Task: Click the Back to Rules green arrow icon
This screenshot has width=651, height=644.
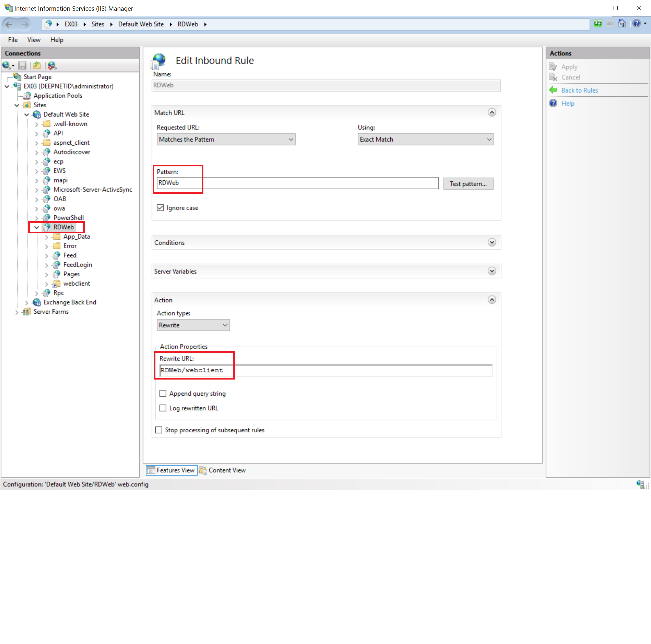Action: pos(553,90)
